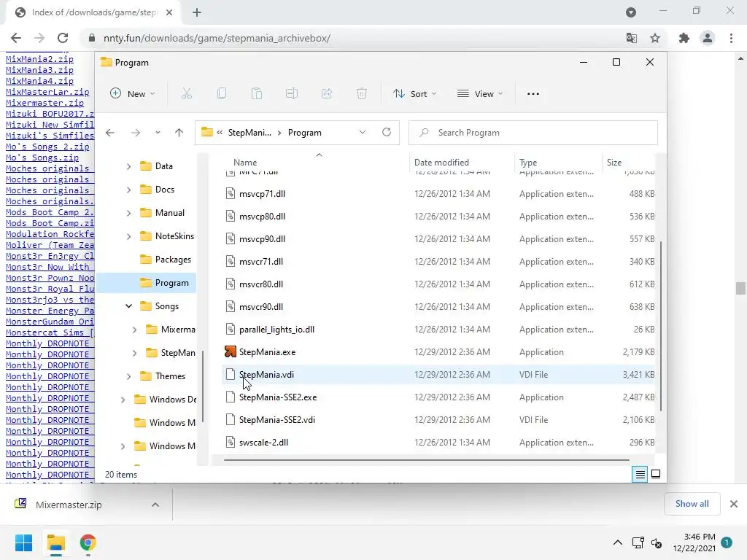Sort files by Name column header
This screenshot has height=560, width=747.
coord(245,163)
